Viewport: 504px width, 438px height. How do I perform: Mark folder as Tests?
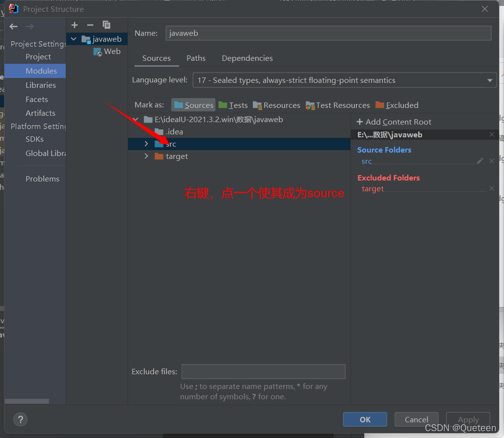tap(233, 105)
